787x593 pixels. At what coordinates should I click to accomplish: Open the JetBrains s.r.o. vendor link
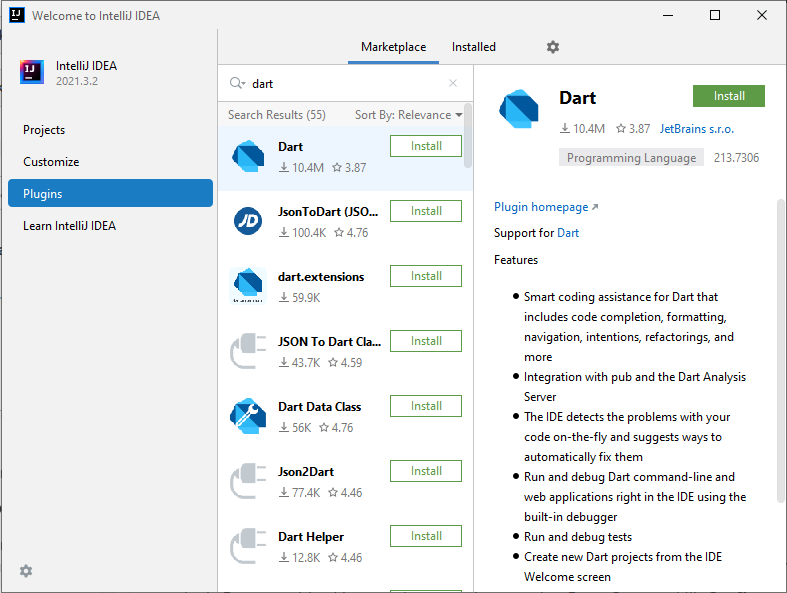point(696,129)
